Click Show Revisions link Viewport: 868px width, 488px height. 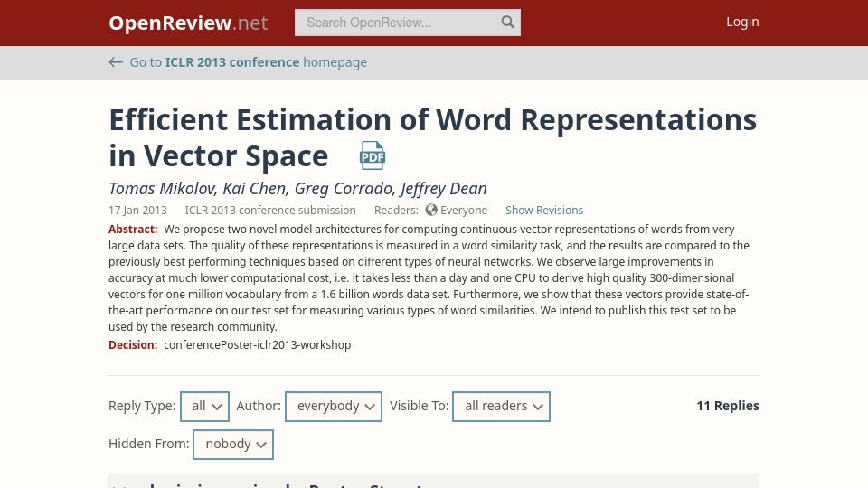click(544, 211)
